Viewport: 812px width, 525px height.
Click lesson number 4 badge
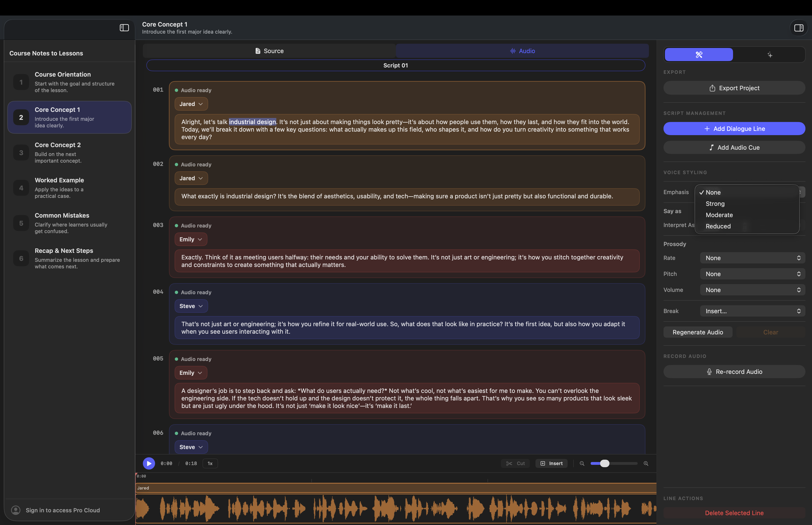(x=21, y=188)
